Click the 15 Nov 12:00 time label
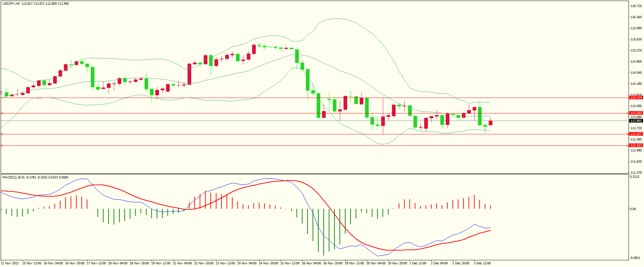644x267 pixels. point(32,263)
